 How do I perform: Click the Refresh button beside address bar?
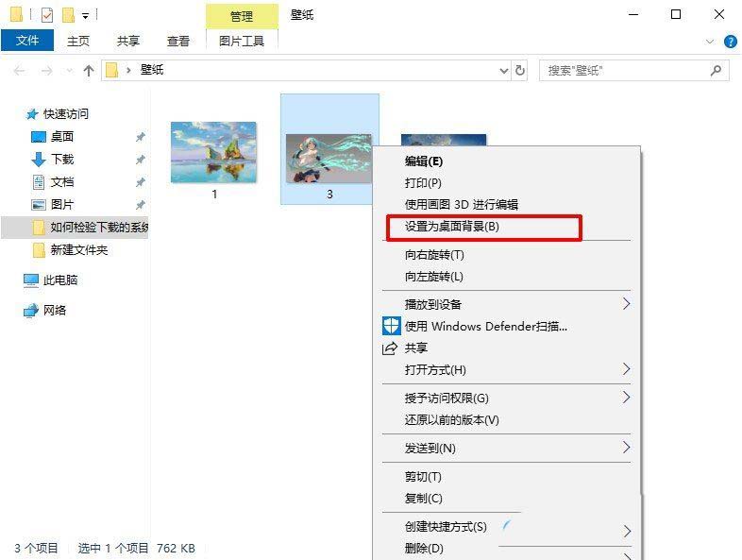(520, 71)
